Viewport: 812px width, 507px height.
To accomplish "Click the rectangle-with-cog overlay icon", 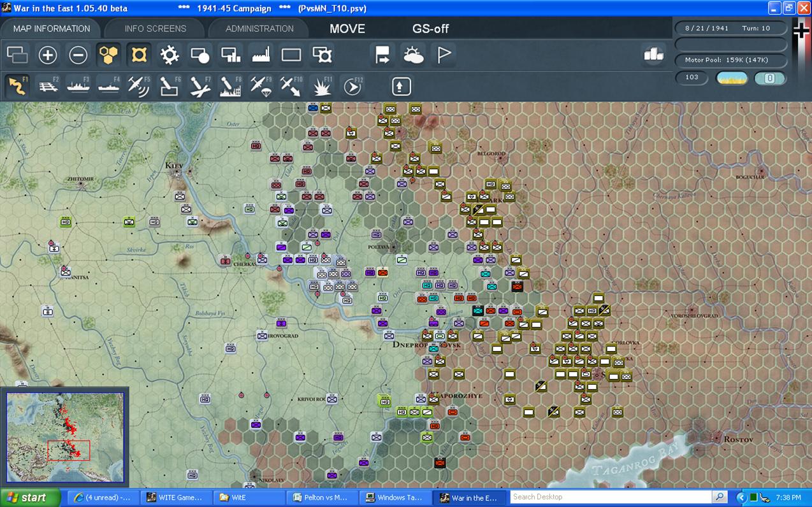I will coord(323,55).
